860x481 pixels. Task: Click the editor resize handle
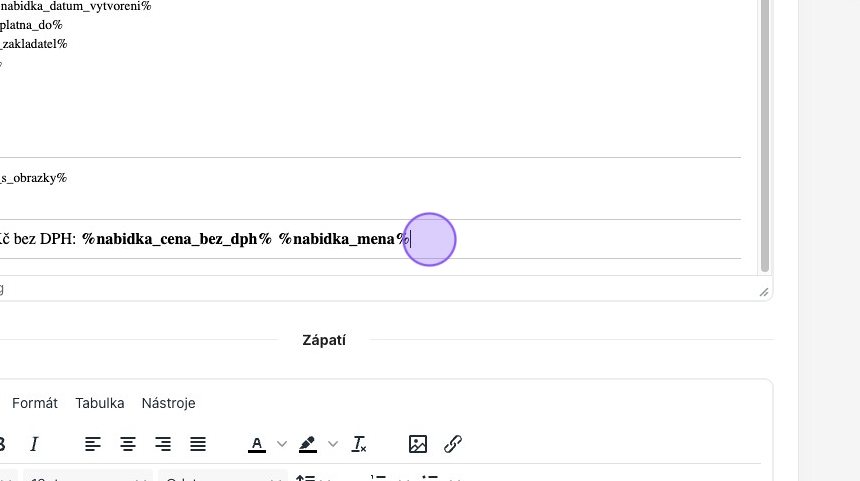(764, 291)
